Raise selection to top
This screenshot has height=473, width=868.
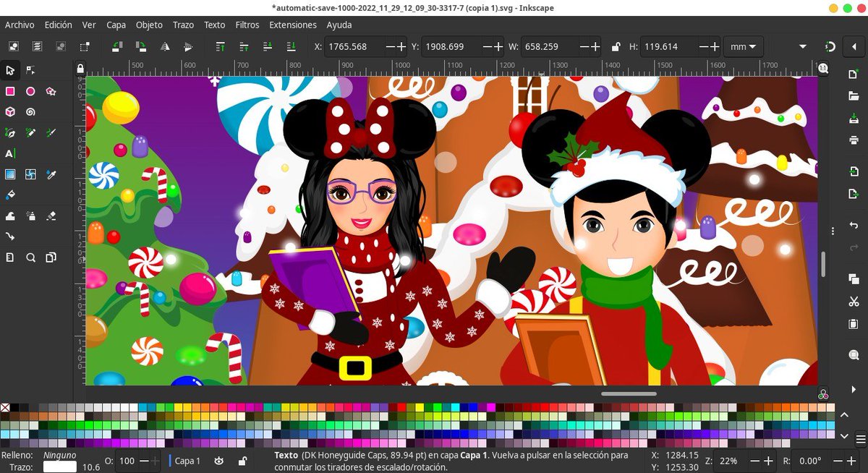221,46
